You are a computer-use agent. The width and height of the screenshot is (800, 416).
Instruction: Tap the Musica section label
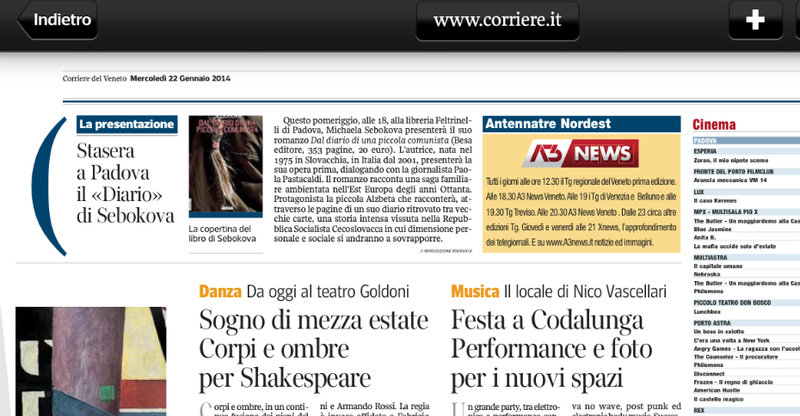[x=475, y=292]
